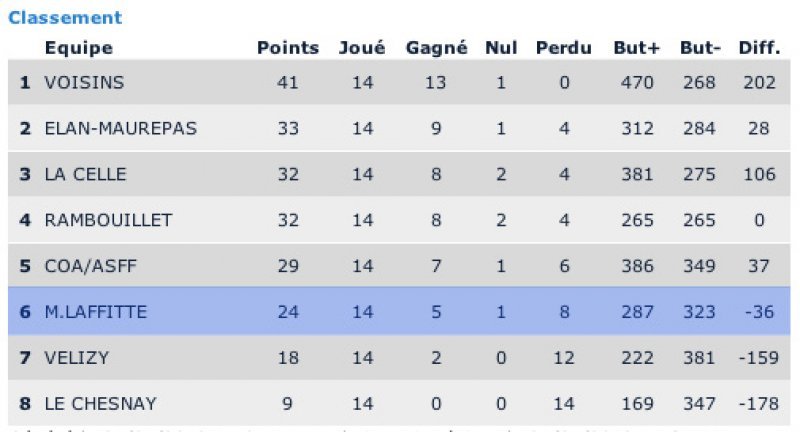Screen dimensions: 800x432
Task: Select the But+ column header
Action: (634, 47)
